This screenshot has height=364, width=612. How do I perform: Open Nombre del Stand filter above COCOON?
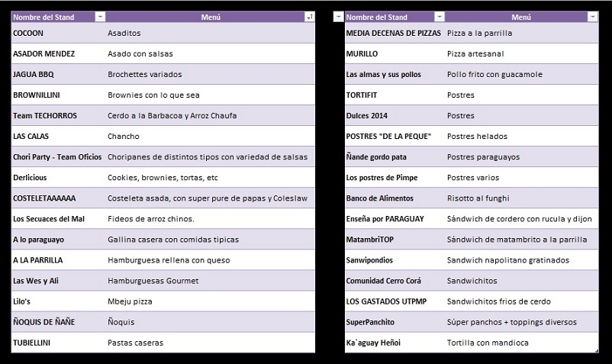point(100,17)
